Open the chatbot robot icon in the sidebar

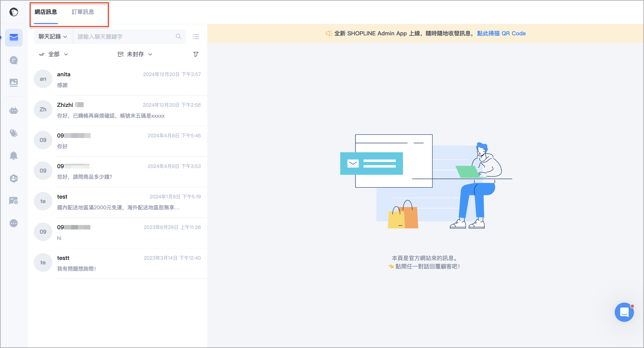tap(13, 110)
